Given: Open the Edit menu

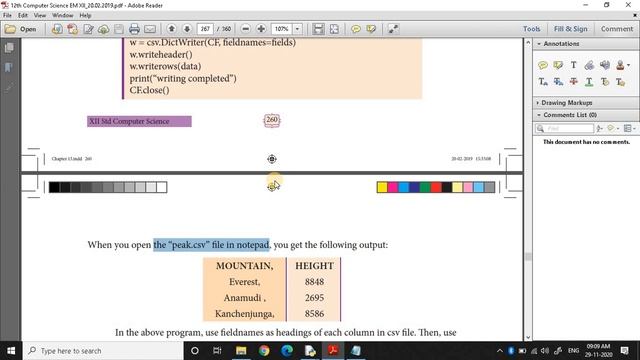Looking at the screenshot, I should (23, 16).
